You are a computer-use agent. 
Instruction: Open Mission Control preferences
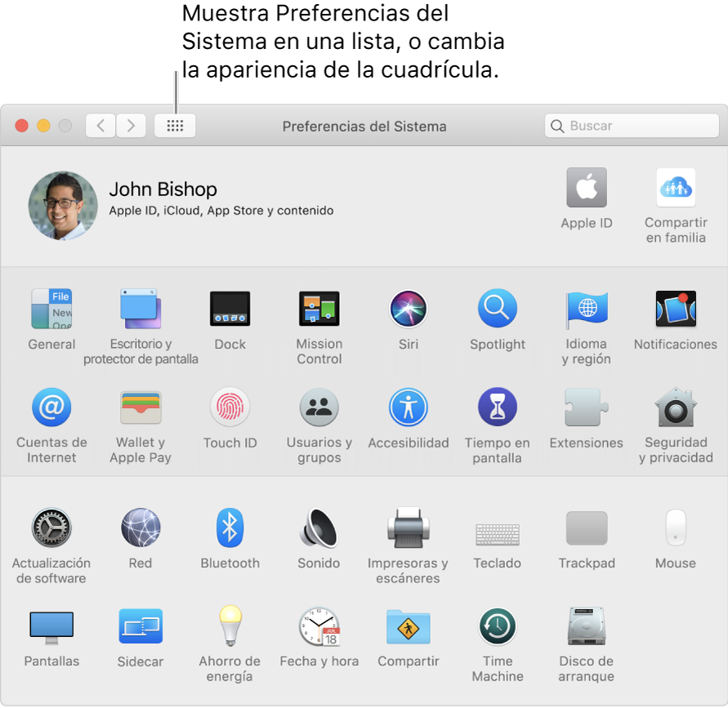319,309
